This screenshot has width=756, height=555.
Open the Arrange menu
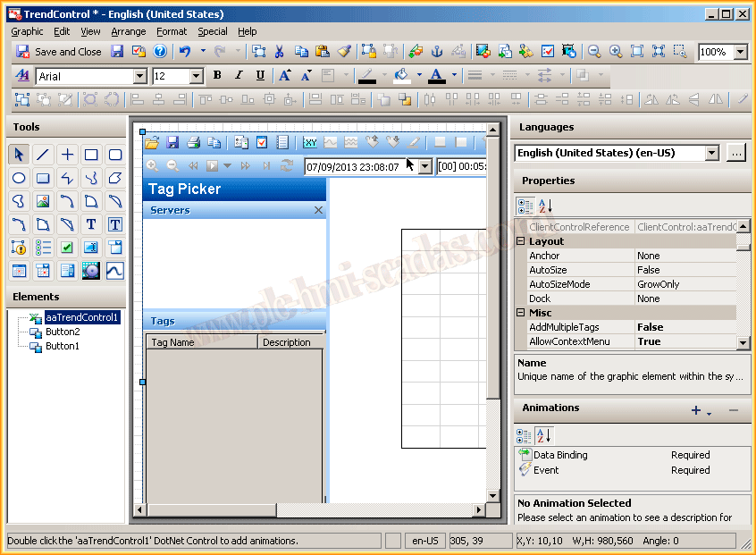[129, 31]
